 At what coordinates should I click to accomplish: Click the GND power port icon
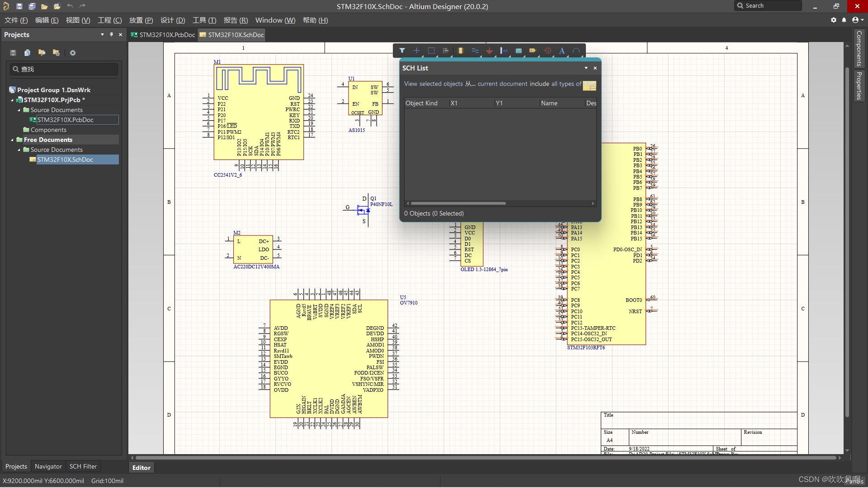click(x=489, y=51)
